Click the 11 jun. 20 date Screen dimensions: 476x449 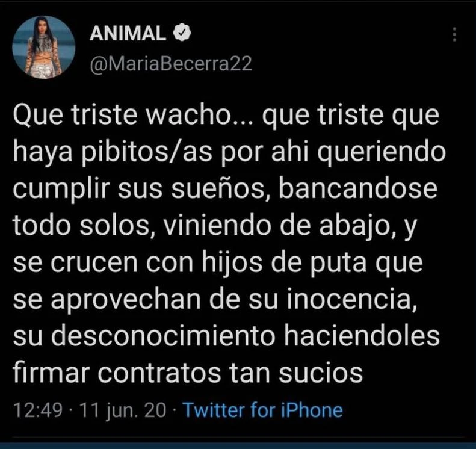[x=123, y=410]
